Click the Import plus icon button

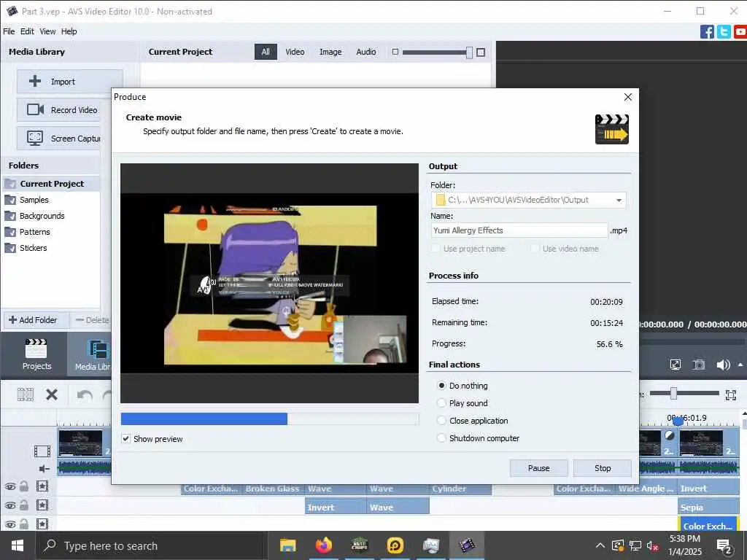coord(35,82)
